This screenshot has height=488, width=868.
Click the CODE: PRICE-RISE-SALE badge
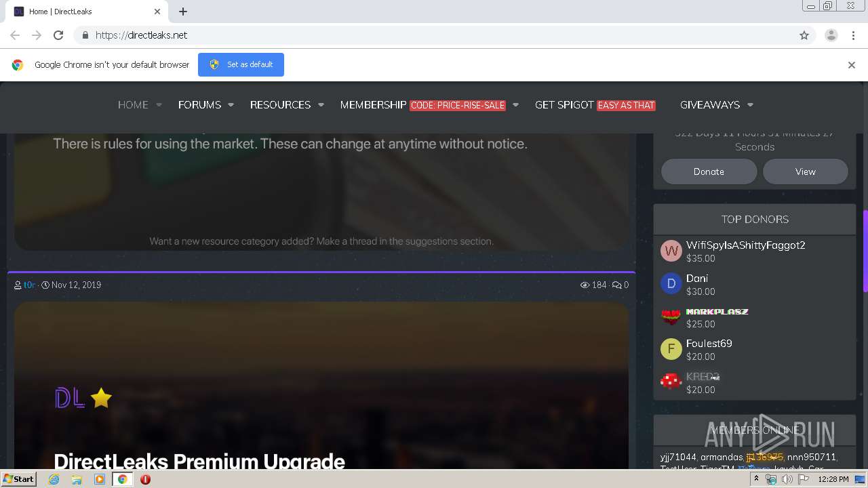click(458, 105)
